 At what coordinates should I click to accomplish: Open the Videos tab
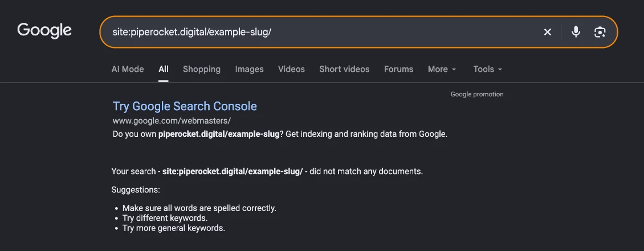tap(292, 69)
